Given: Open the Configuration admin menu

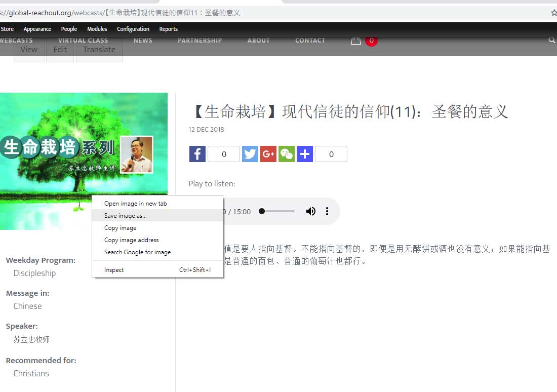Looking at the screenshot, I should coord(133,29).
